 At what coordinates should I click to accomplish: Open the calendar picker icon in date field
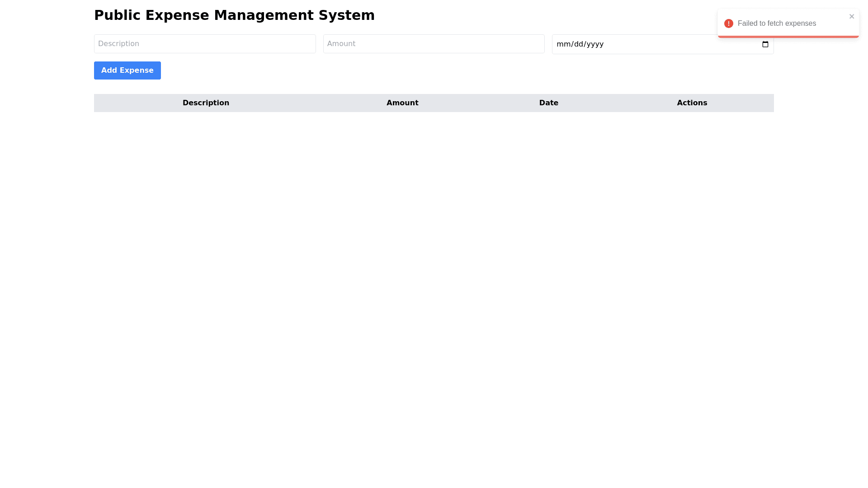tap(765, 44)
